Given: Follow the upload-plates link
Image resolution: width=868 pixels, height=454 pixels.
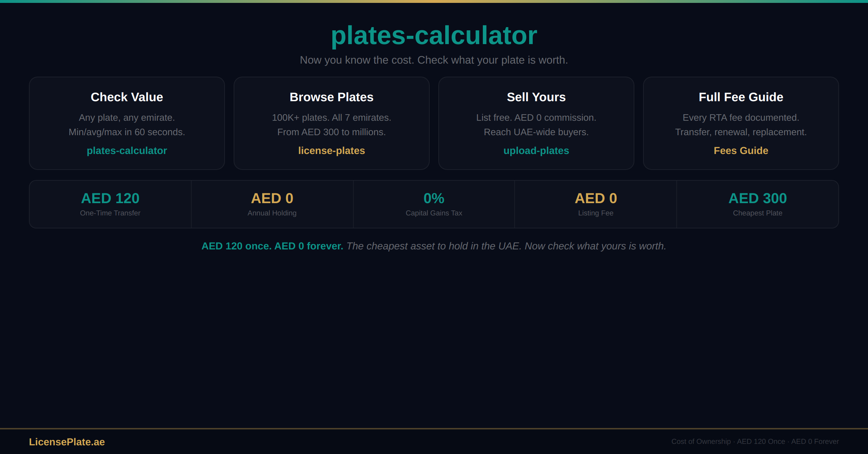Looking at the screenshot, I should coord(536,151).
